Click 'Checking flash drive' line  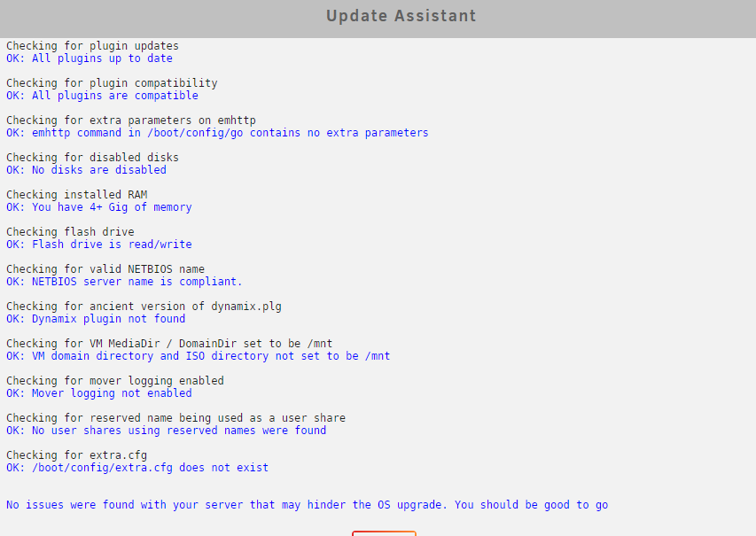[70, 231]
